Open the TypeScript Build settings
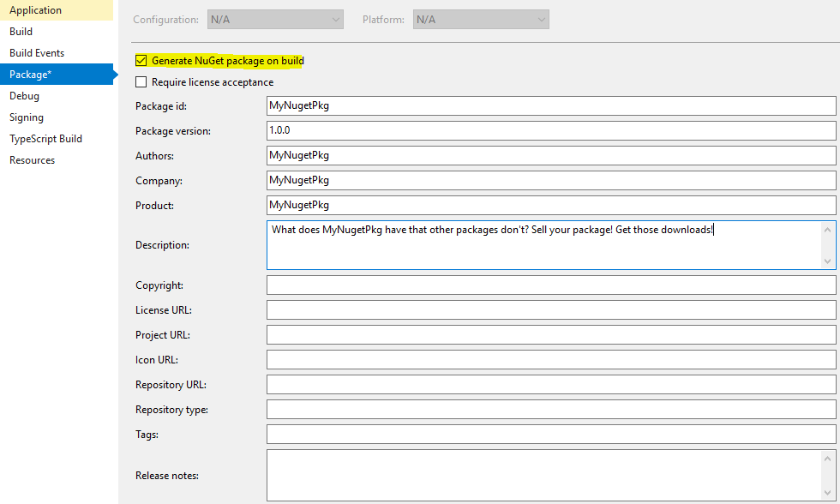The height and width of the screenshot is (504, 840). [45, 138]
